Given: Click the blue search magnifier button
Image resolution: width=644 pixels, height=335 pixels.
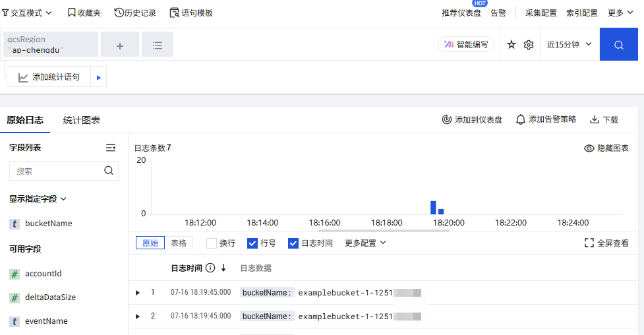Looking at the screenshot, I should (x=618, y=45).
